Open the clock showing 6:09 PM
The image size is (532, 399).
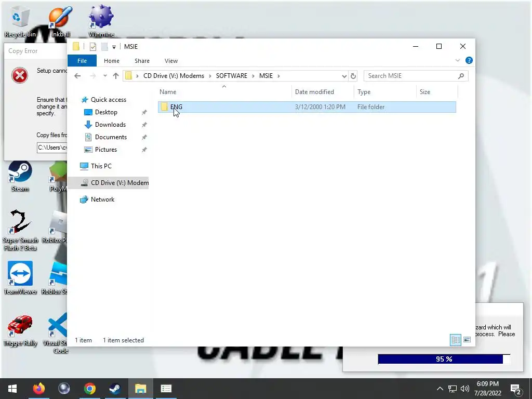click(487, 389)
